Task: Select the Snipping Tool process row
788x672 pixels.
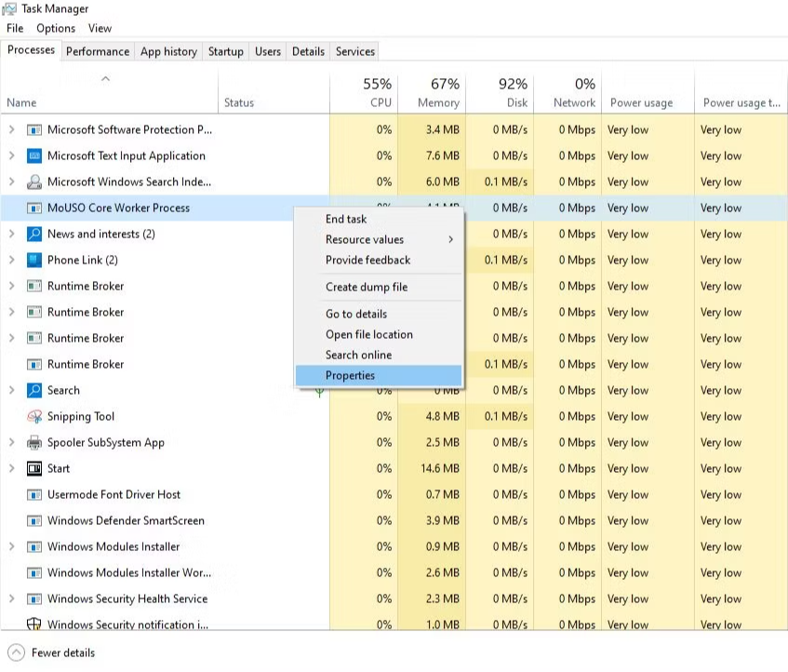Action: [x=394, y=417]
